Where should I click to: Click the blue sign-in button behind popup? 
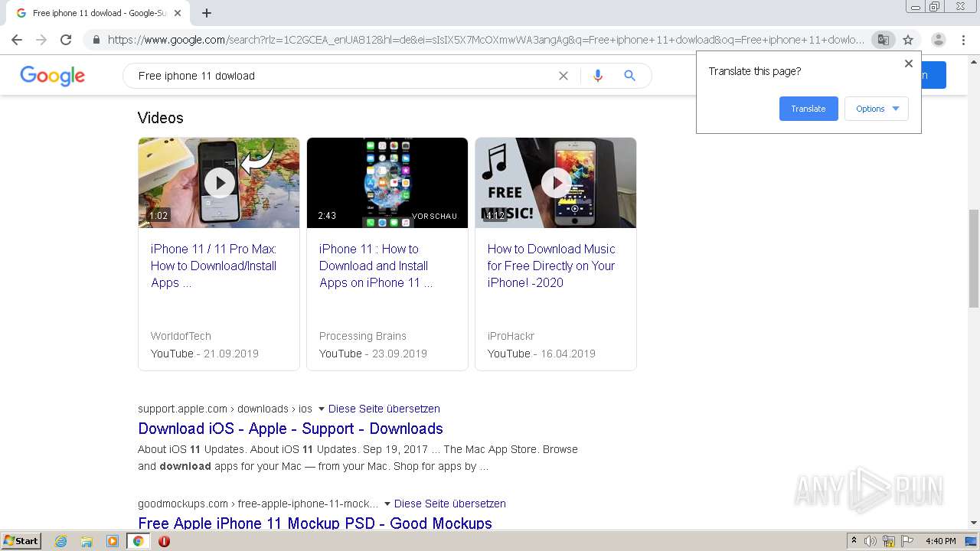(934, 75)
